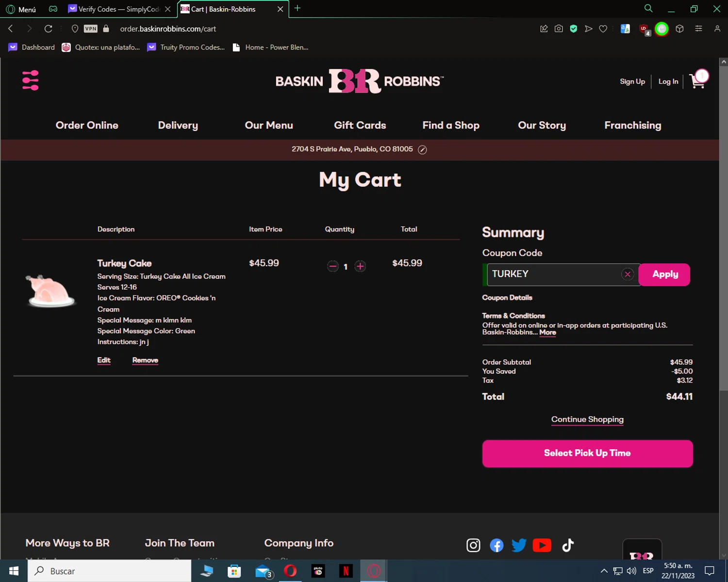Click Sign Up link

pyautogui.click(x=632, y=81)
